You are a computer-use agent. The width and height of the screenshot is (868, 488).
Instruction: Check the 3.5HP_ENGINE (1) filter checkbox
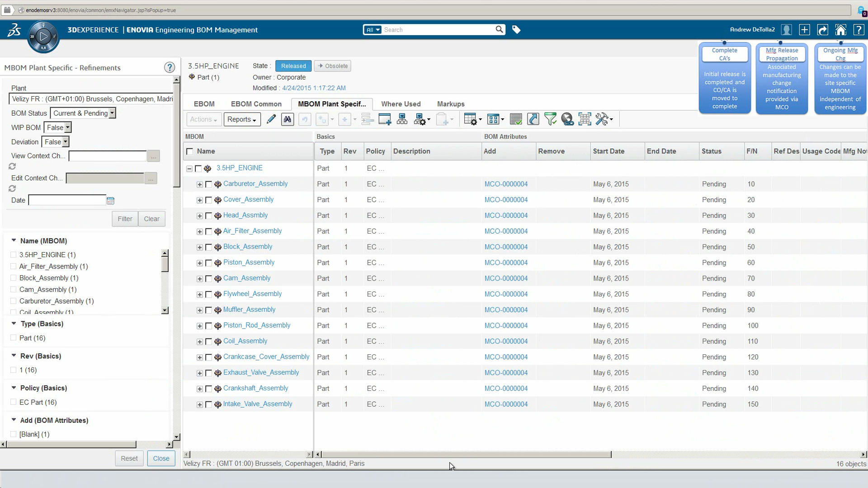[14, 255]
